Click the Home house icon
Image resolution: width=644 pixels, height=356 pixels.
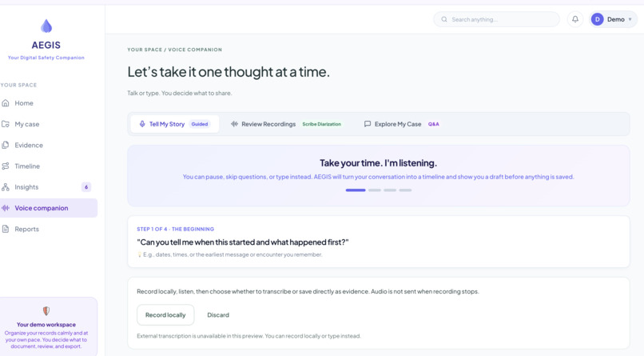[6, 103]
